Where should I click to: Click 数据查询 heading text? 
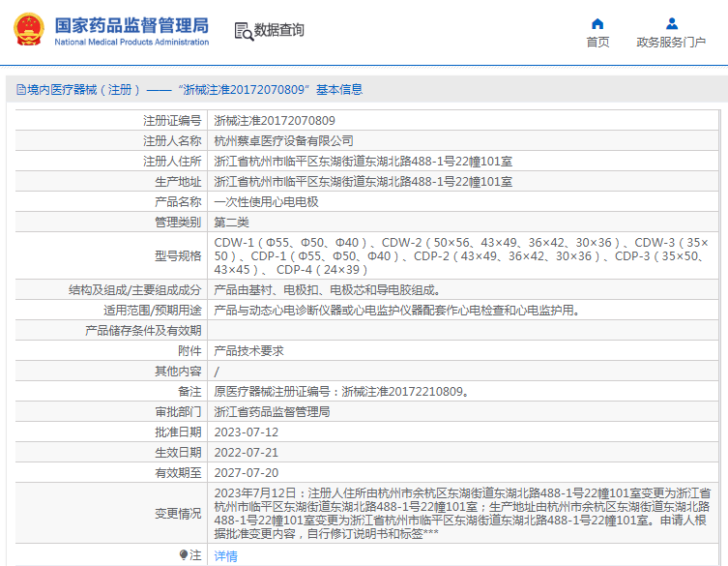click(x=278, y=30)
